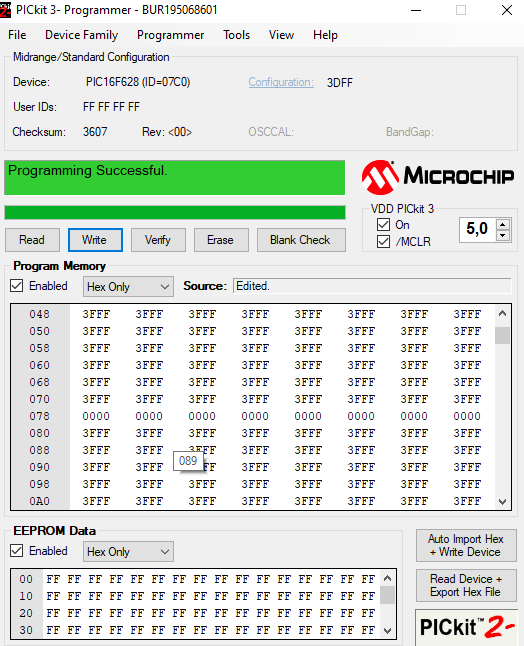This screenshot has height=646, width=524.
Task: Click the Erase button
Action: point(221,240)
